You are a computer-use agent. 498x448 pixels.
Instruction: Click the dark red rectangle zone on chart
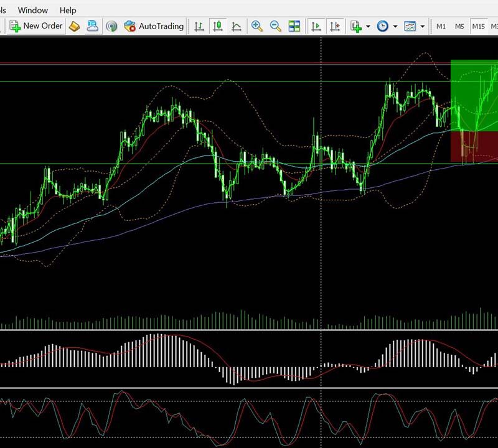click(x=474, y=147)
